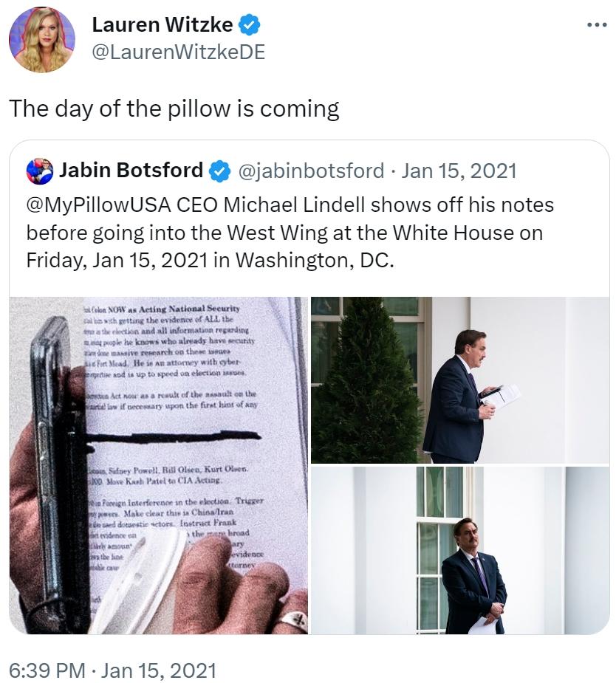Click the verified badge next to Jabin Botsford
This screenshot has width=616, height=683.
coord(220,171)
